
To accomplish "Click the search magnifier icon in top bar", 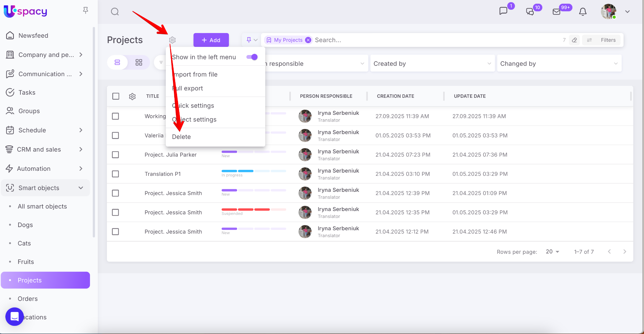I will pos(115,12).
